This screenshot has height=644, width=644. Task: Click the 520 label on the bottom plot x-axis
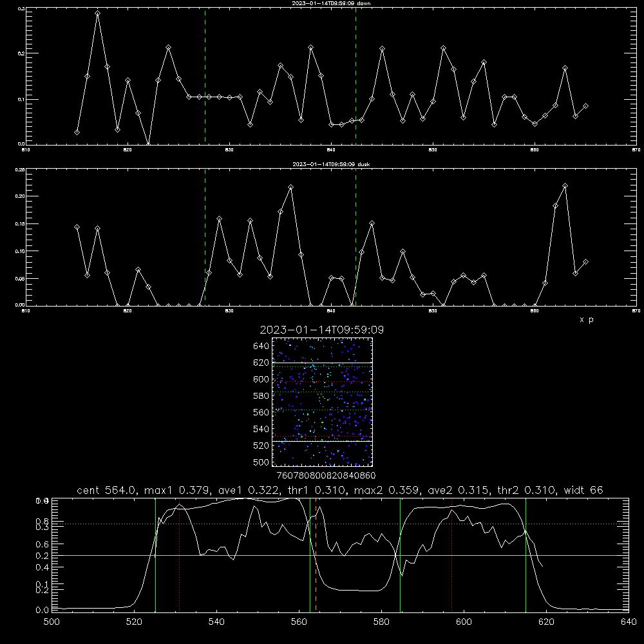point(134,622)
